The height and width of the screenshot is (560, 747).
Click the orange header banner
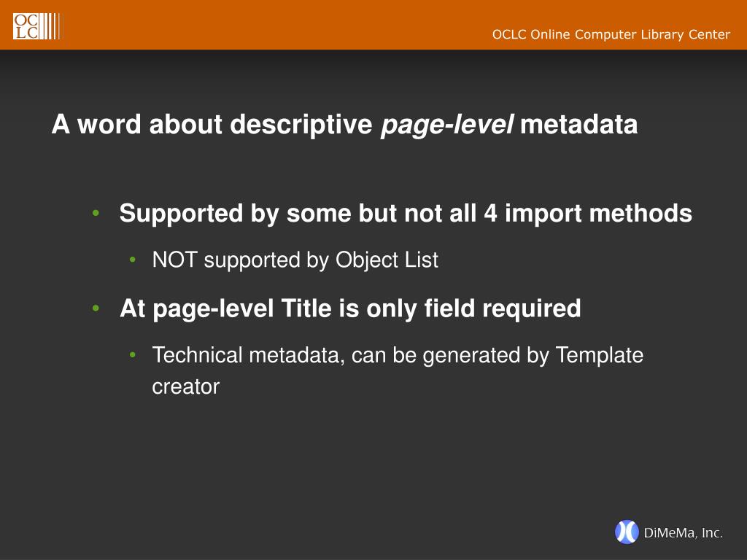click(x=373, y=25)
